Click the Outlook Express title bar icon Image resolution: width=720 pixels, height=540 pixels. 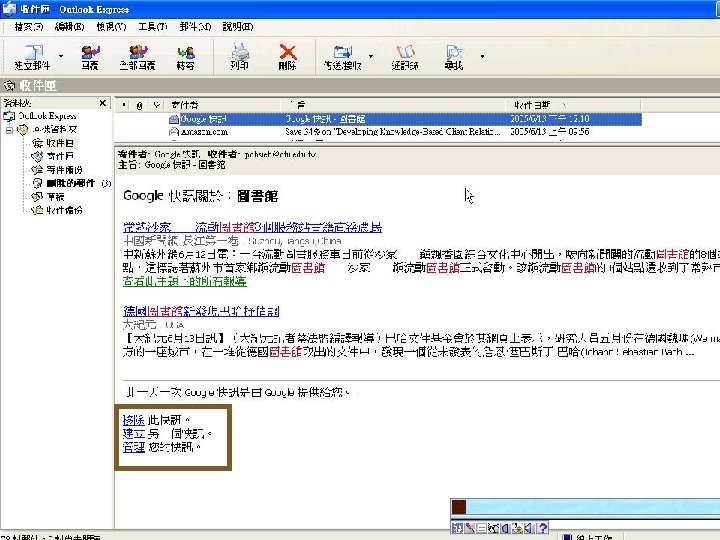point(9,9)
